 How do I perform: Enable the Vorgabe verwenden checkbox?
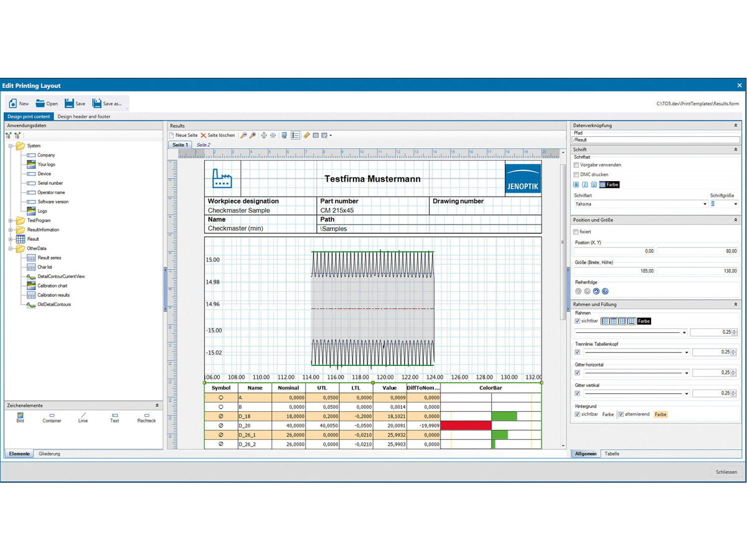tap(576, 165)
